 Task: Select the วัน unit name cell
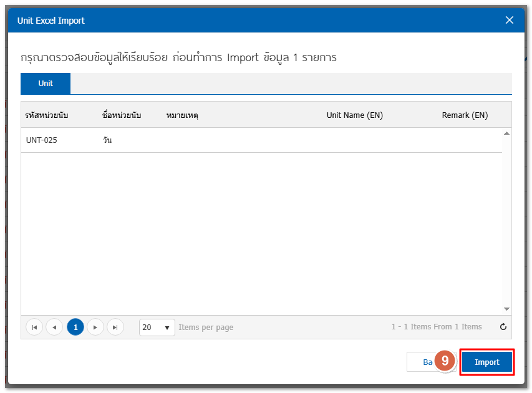(x=108, y=140)
